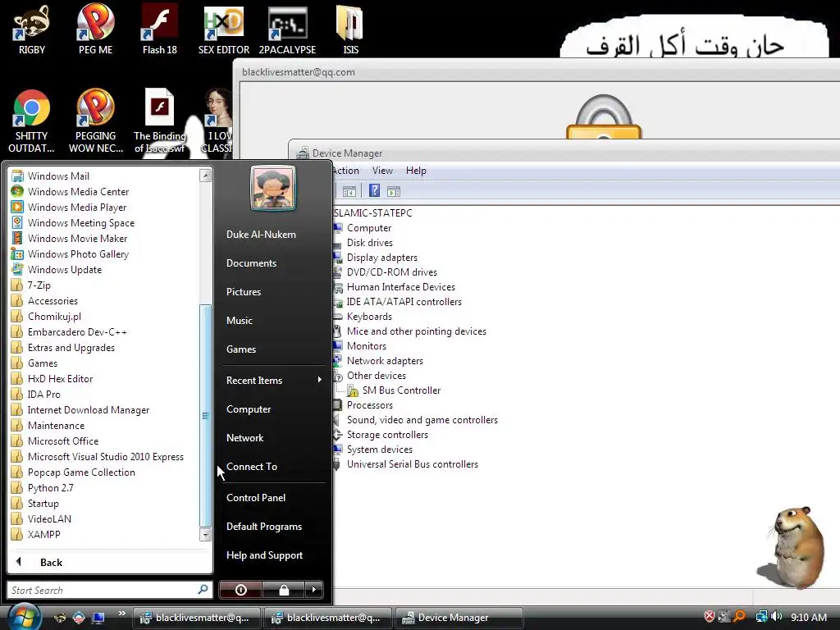Open the PEG ME desktop icon
Screen dimensions: 840x630
pyautogui.click(x=95, y=30)
